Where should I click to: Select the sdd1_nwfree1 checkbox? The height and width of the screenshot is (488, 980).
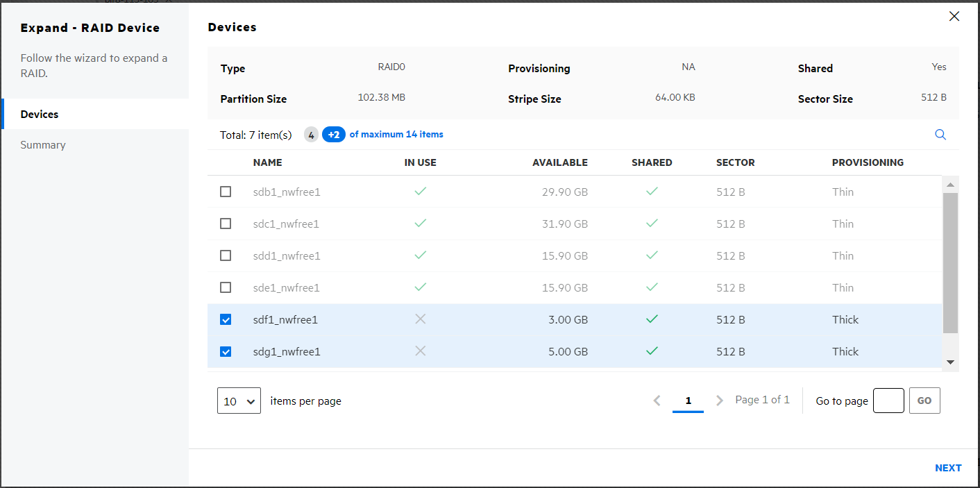226,255
